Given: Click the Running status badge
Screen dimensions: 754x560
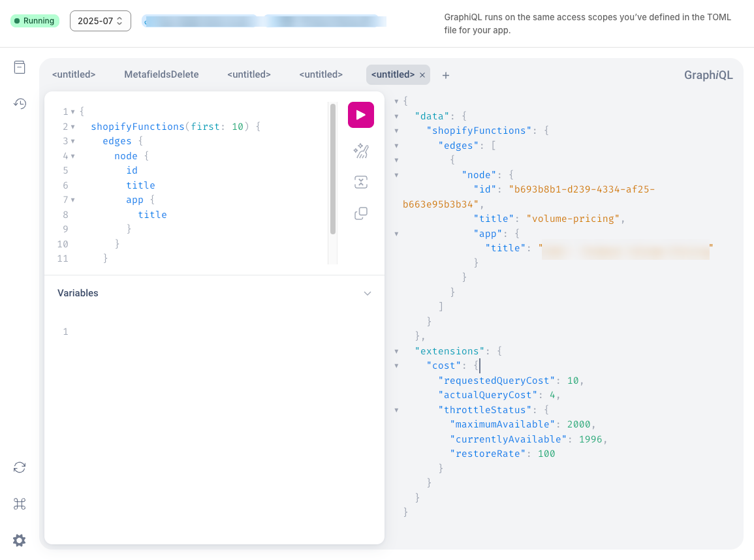Looking at the screenshot, I should point(35,21).
